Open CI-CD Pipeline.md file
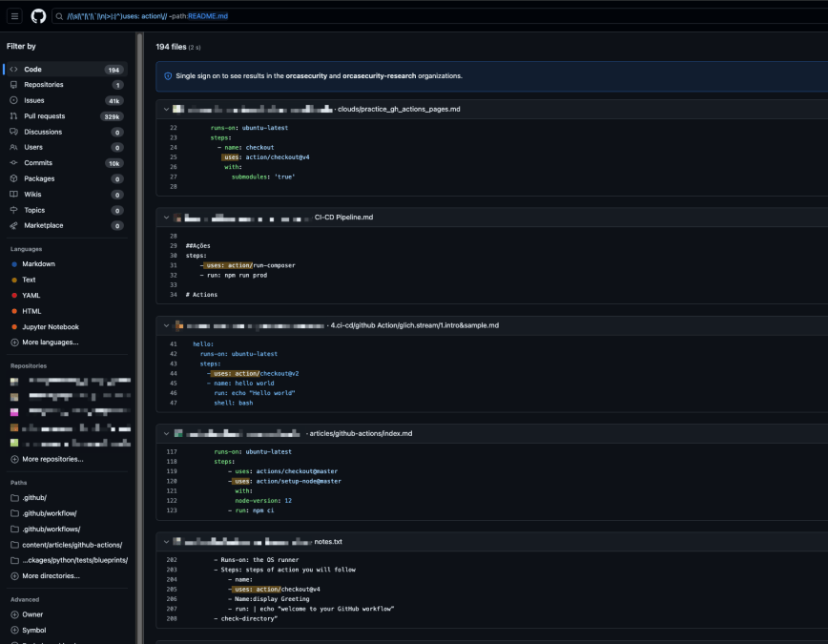This screenshot has height=644, width=828. [x=343, y=218]
